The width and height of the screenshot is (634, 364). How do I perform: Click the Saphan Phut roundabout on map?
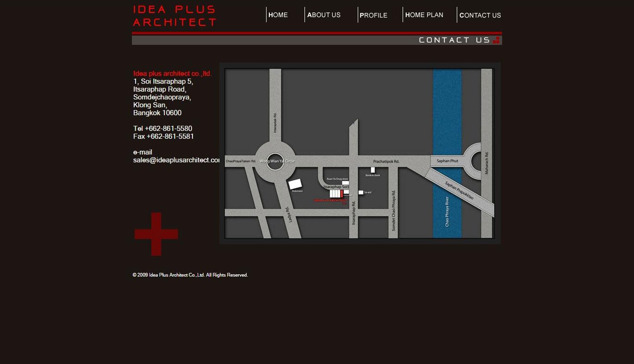point(477,161)
